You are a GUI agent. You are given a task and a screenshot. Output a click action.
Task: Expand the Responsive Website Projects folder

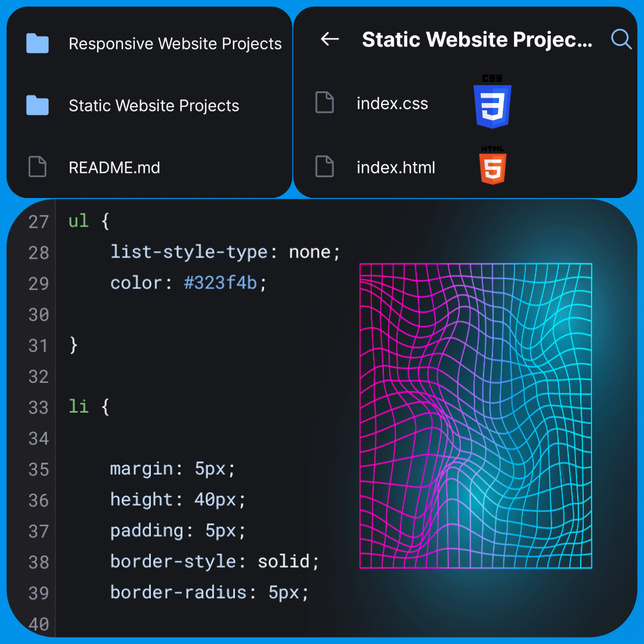(x=175, y=43)
